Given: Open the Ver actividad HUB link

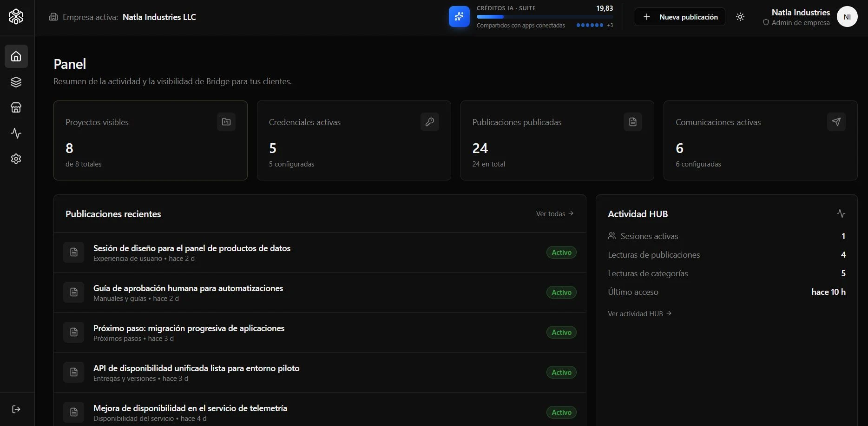Looking at the screenshot, I should [640, 314].
